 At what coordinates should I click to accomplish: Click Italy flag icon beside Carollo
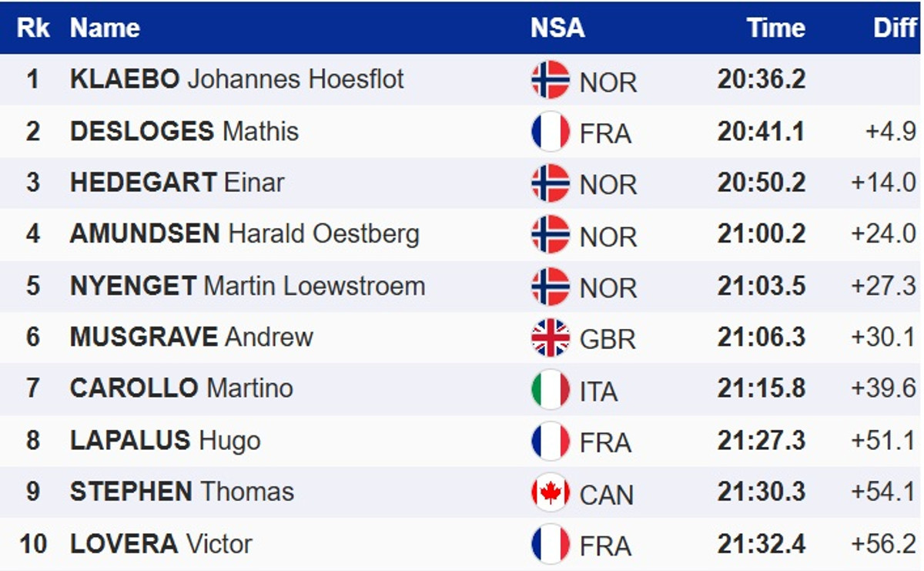(x=550, y=390)
